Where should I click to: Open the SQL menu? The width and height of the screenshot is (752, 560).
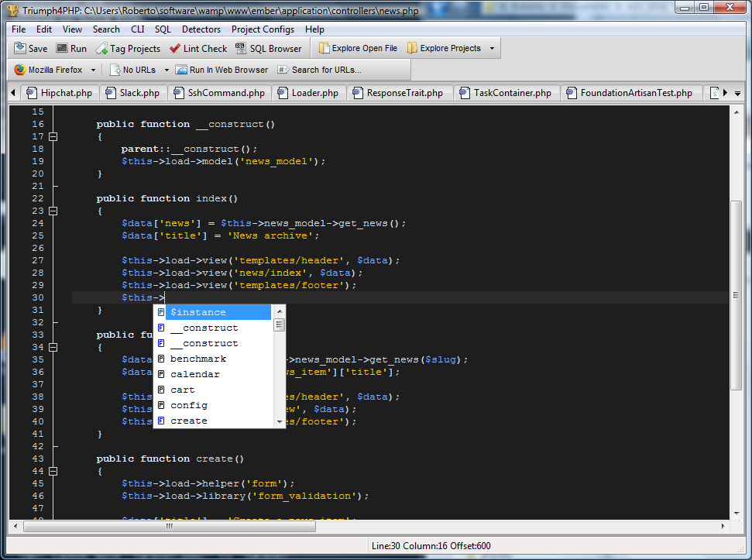click(x=163, y=29)
